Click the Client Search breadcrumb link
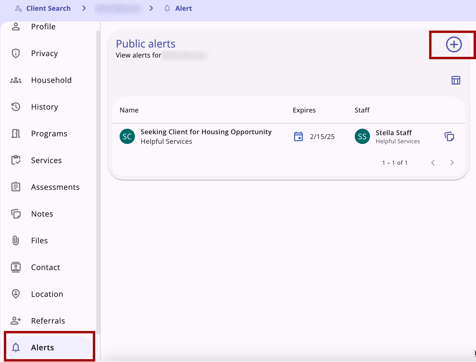This screenshot has height=362, width=476. (x=48, y=8)
